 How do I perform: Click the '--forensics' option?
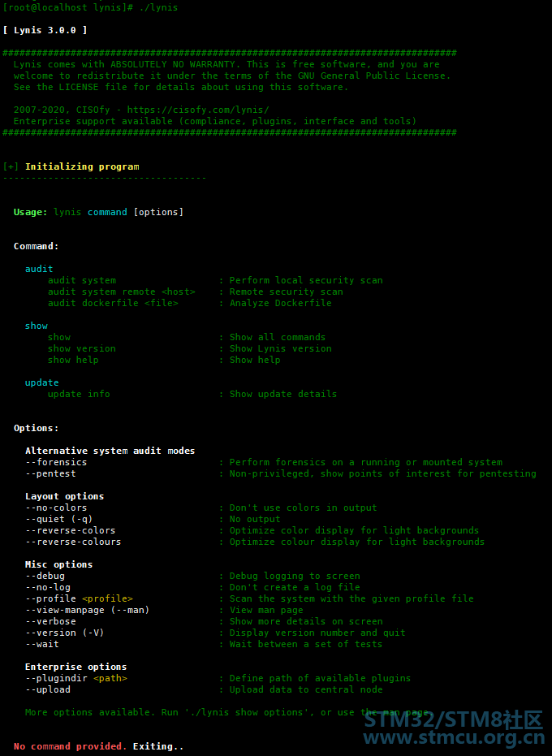pyautogui.click(x=56, y=462)
